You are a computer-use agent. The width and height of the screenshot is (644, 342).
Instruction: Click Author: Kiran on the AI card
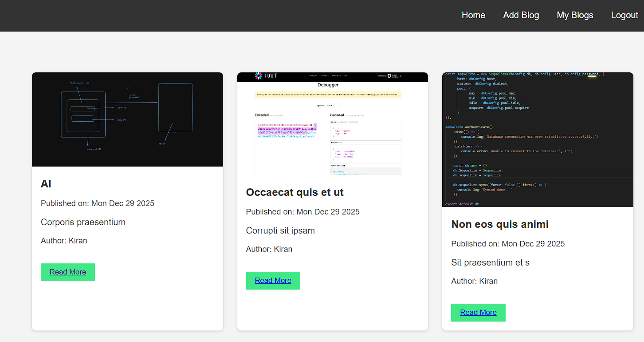[64, 241]
